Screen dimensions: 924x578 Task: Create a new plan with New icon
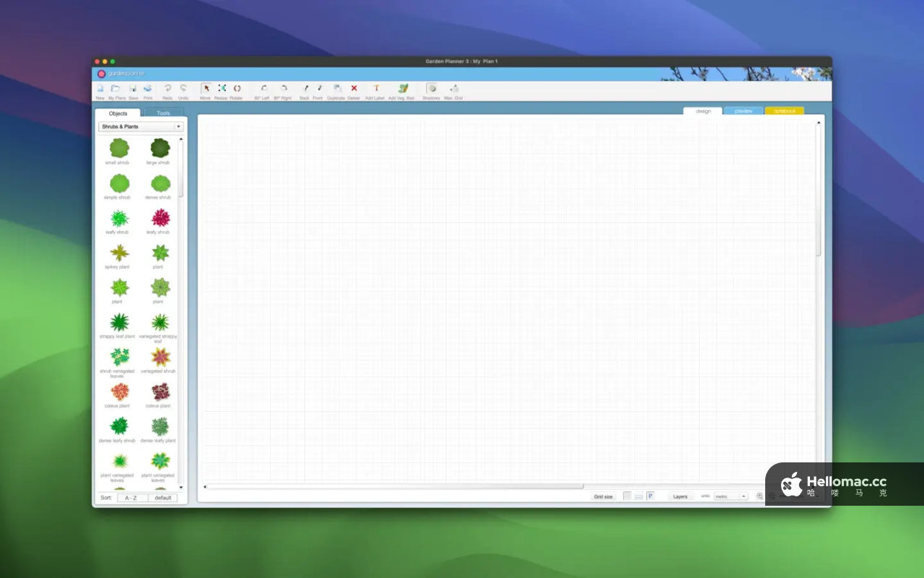tap(100, 88)
